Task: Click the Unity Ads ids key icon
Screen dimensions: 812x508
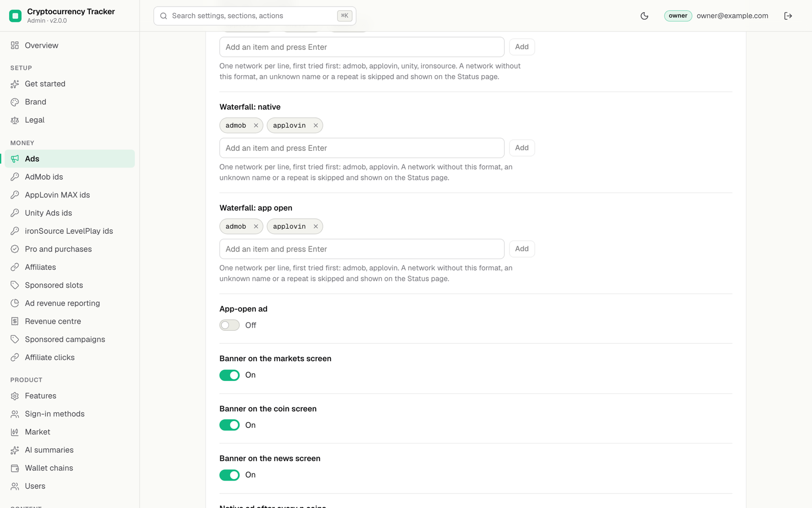Action: (15, 213)
